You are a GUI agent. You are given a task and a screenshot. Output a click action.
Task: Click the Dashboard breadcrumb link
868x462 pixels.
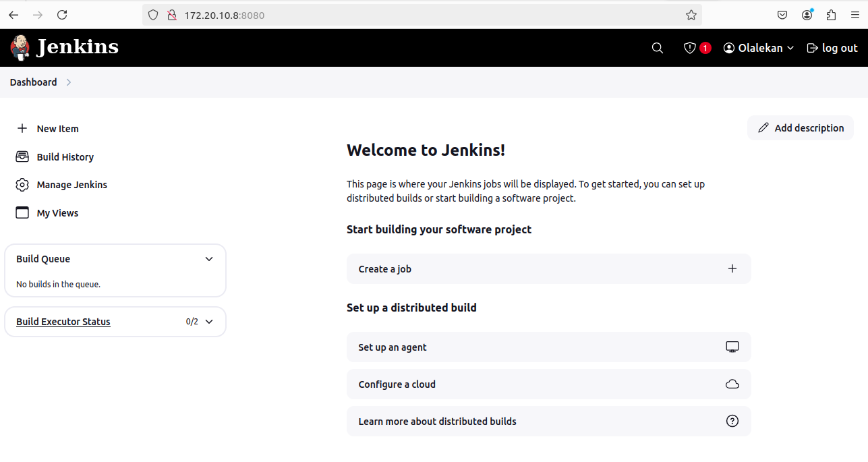[x=34, y=82]
